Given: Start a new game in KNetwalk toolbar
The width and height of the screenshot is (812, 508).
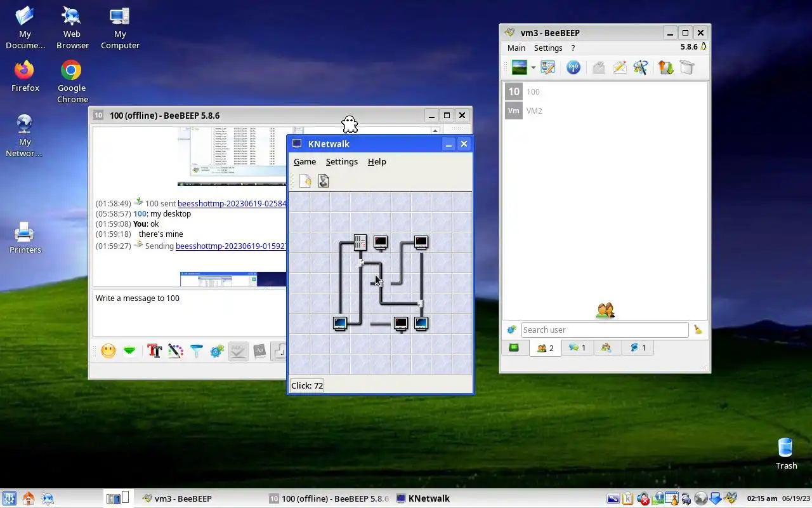Looking at the screenshot, I should 306,182.
